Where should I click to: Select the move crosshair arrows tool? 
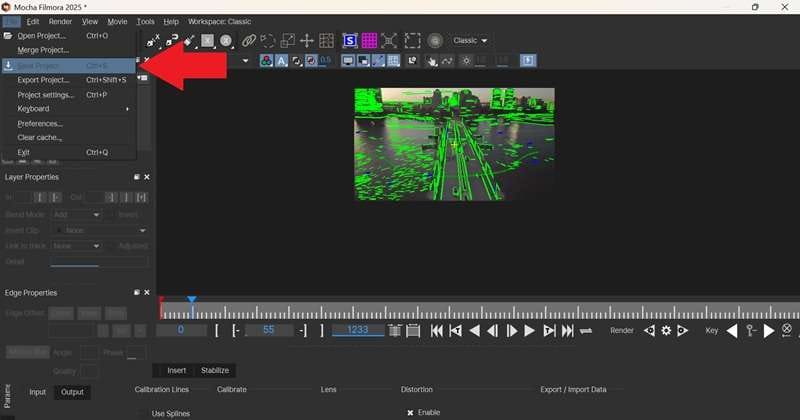(307, 40)
